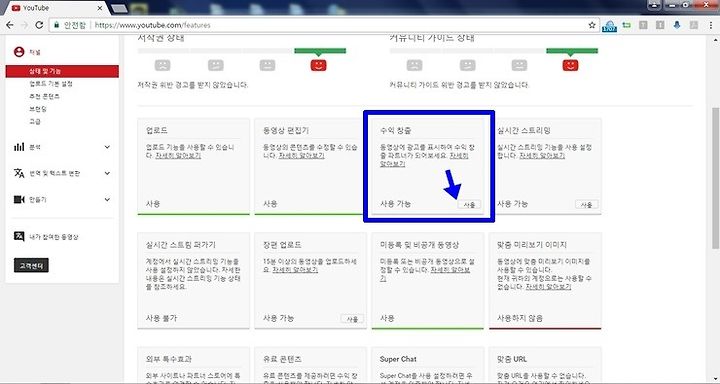Expand the 만들기 section chevron
Viewport: 720px width, 384px height.
(x=107, y=199)
